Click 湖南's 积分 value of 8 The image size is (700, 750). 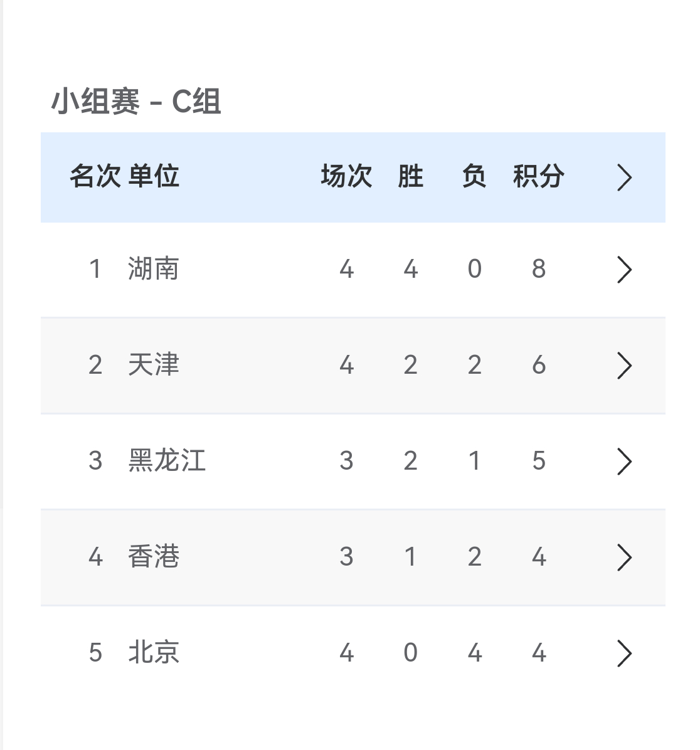pos(539,270)
